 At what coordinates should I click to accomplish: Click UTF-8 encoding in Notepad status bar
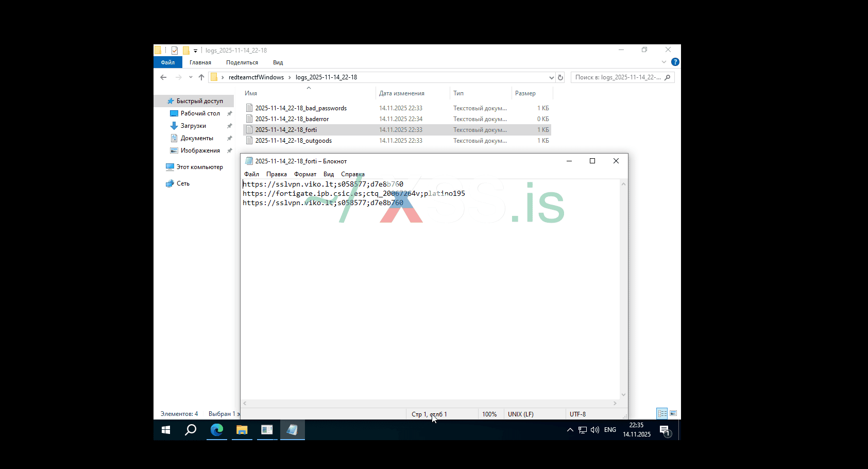578,414
